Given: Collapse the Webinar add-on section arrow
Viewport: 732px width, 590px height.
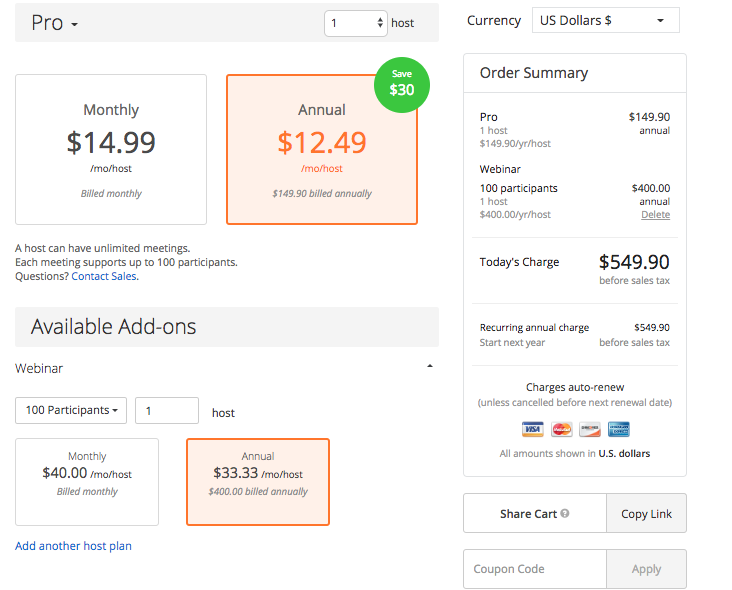Looking at the screenshot, I should point(430,366).
